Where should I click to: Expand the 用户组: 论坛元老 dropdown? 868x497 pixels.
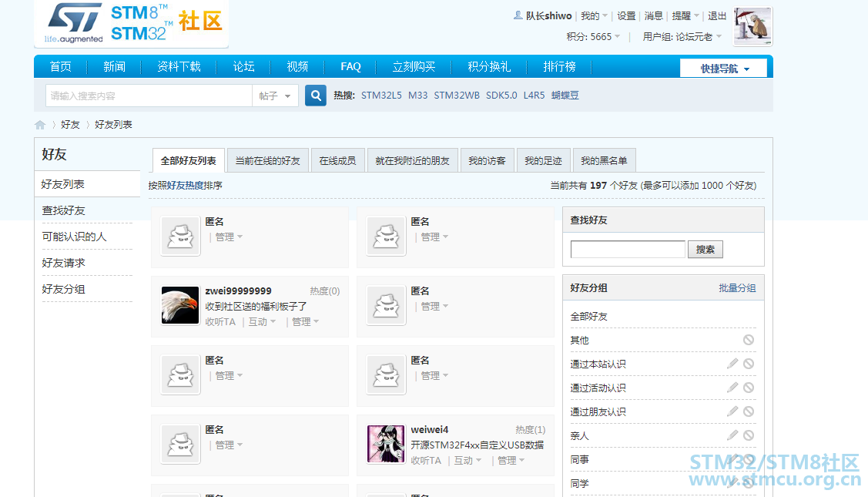coord(682,36)
